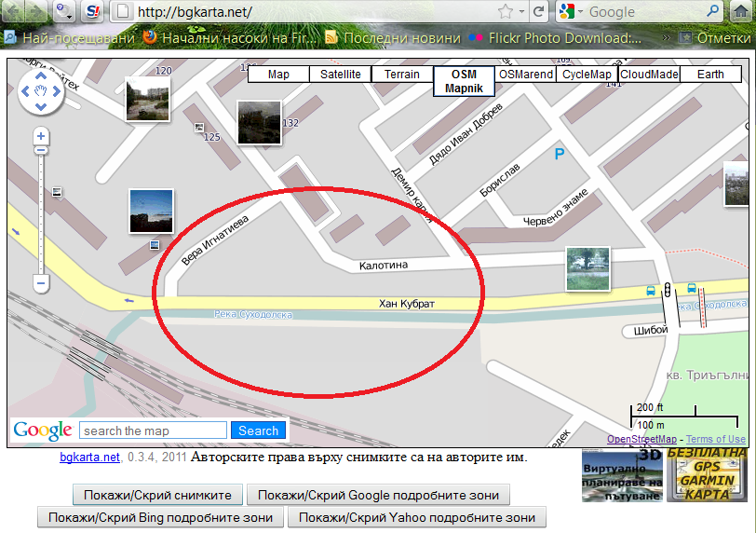Viewport: 756px width, 533px height.
Task: Toggle photos with Покажи/Скрий снимките button
Action: pyautogui.click(x=158, y=495)
